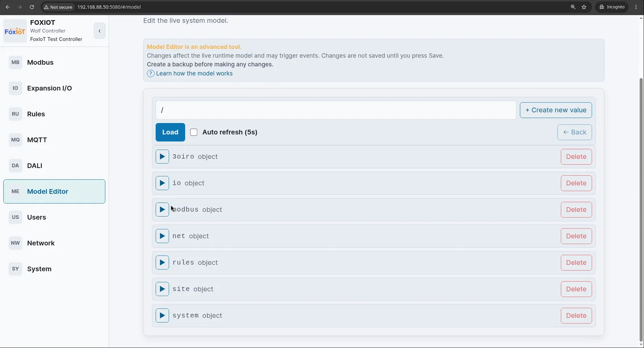This screenshot has width=644, height=348.
Task: Collapse the sidebar with the chevron button
Action: (99, 31)
